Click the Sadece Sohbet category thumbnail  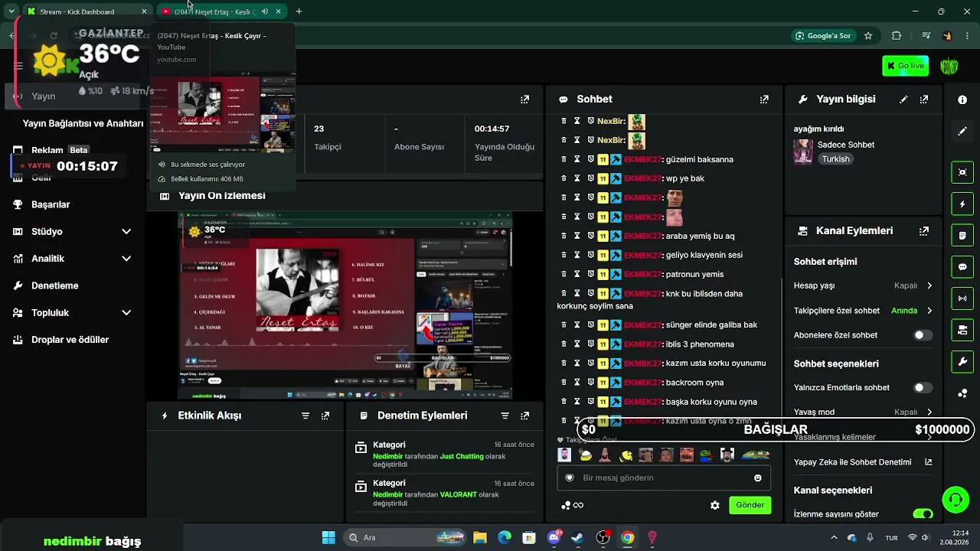pos(803,151)
